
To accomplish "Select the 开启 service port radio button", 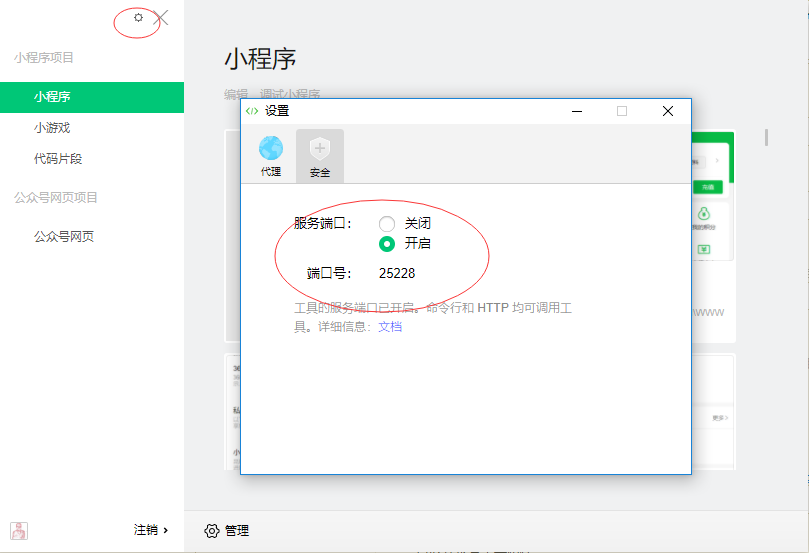I will click(x=387, y=243).
